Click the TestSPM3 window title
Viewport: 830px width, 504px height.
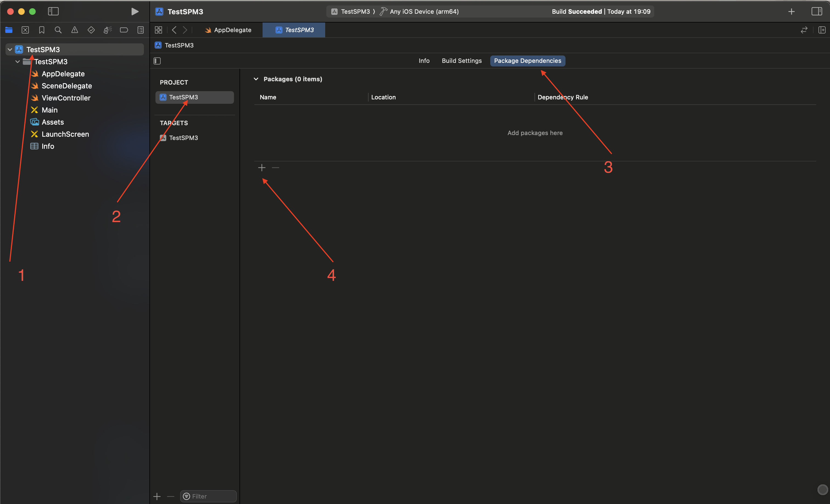click(x=185, y=12)
